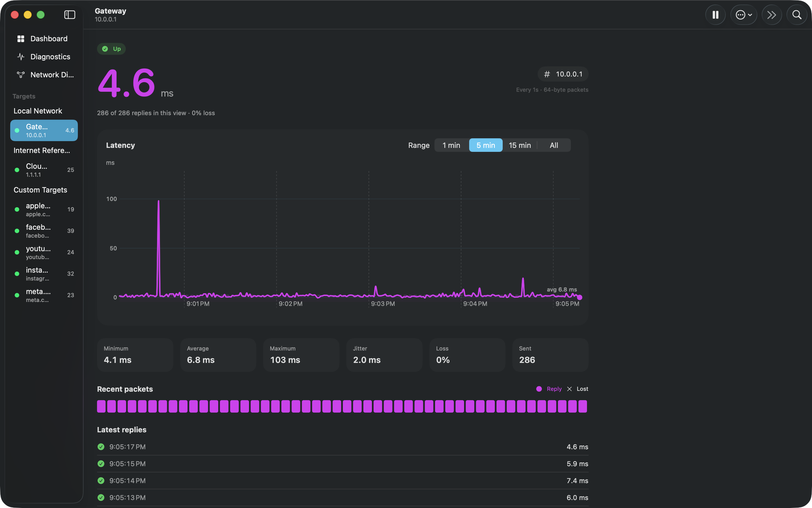This screenshot has height=508, width=812.
Task: Set latency range to 15 min
Action: coord(520,145)
